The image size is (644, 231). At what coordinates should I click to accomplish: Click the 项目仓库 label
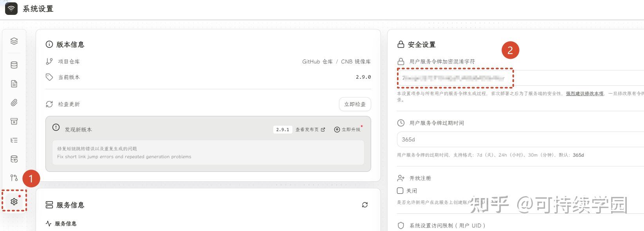tap(69, 61)
